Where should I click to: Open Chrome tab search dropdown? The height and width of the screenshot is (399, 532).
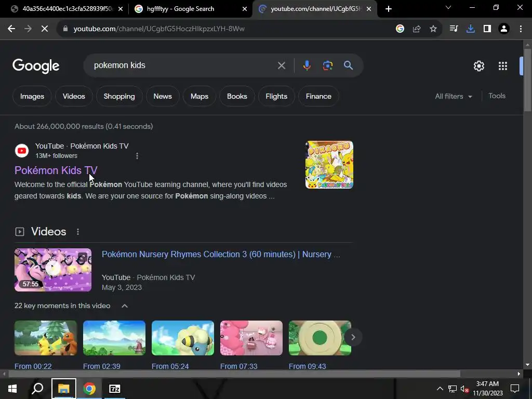pyautogui.click(x=448, y=7)
